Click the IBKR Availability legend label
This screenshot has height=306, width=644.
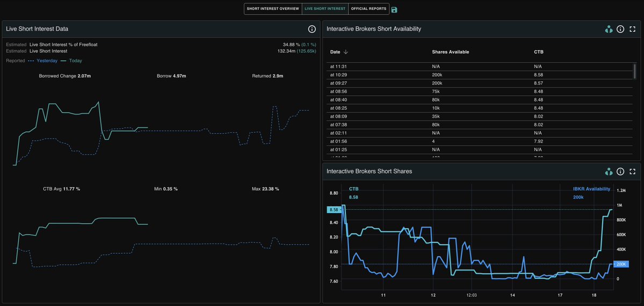pos(591,189)
